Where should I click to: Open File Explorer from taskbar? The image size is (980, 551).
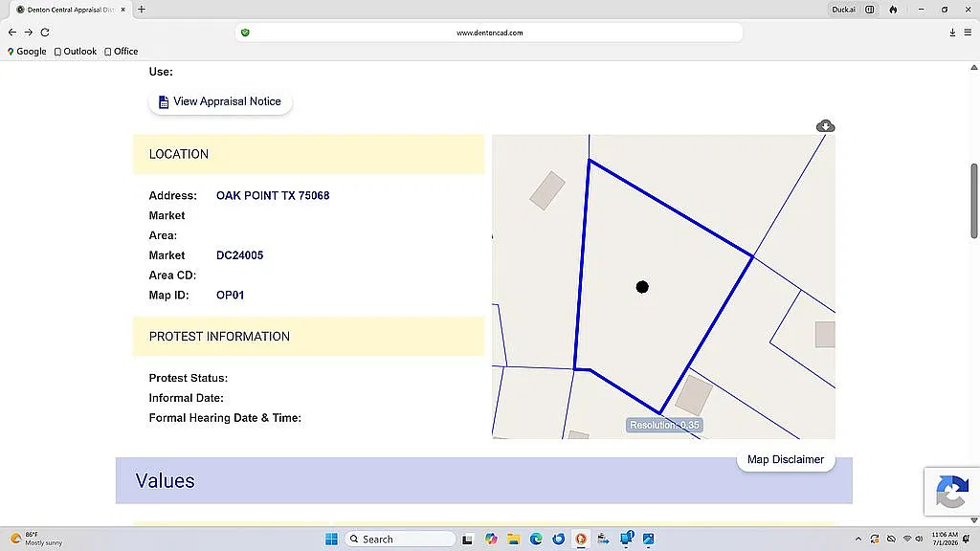pos(513,540)
